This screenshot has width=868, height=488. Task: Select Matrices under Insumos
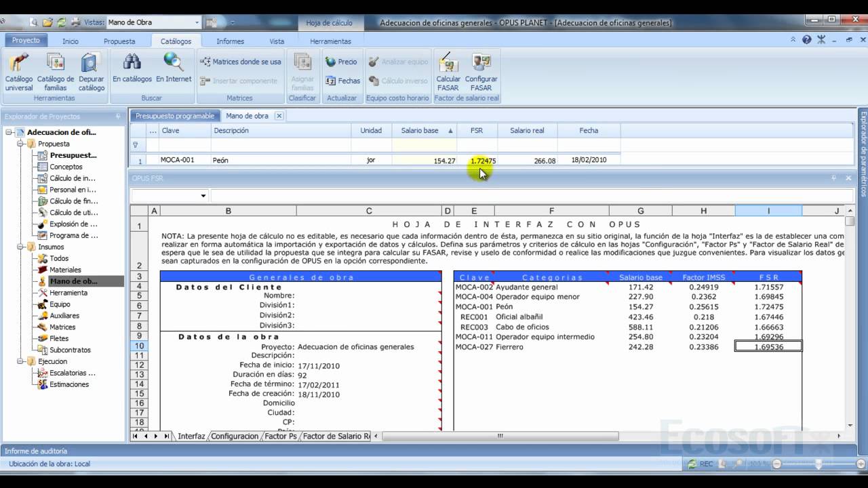point(62,327)
